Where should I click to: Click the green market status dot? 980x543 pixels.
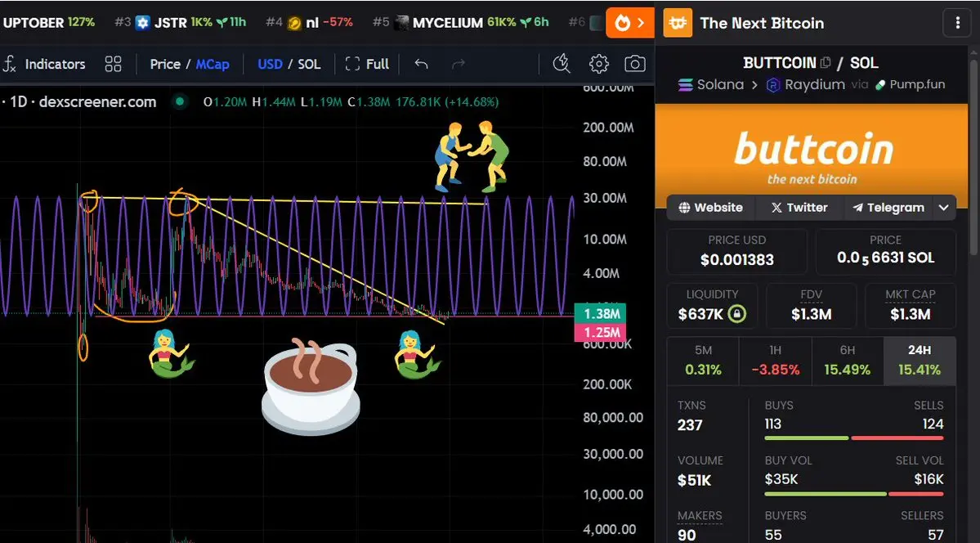pos(180,102)
